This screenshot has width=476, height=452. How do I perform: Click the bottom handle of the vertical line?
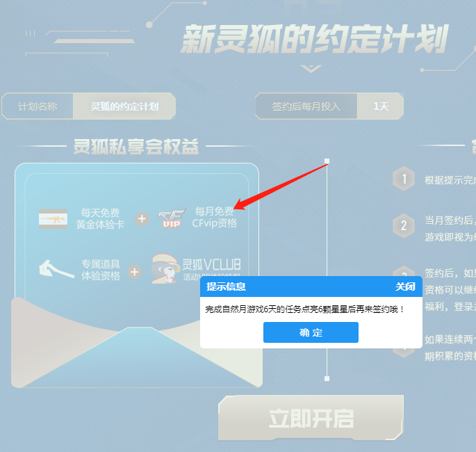[327, 378]
